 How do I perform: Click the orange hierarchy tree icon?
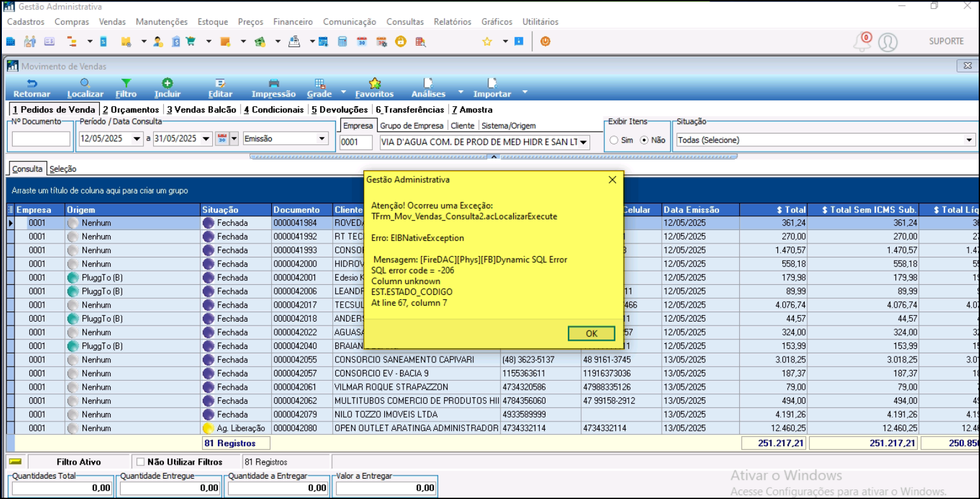click(x=72, y=41)
